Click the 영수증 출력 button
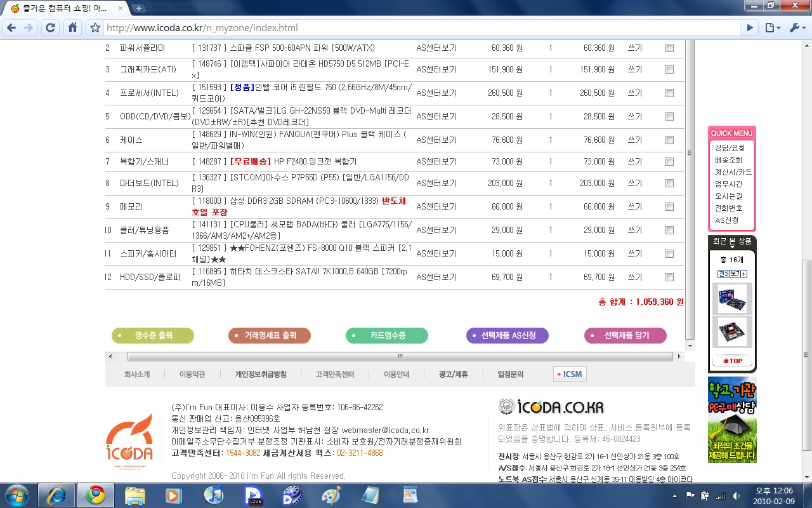 pyautogui.click(x=153, y=335)
